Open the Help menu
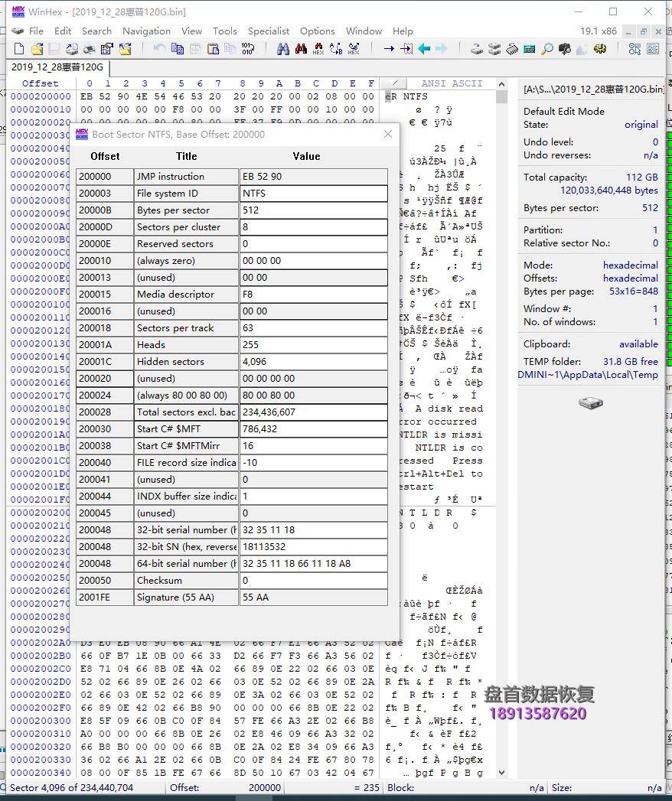The image size is (672, 801). tap(403, 31)
